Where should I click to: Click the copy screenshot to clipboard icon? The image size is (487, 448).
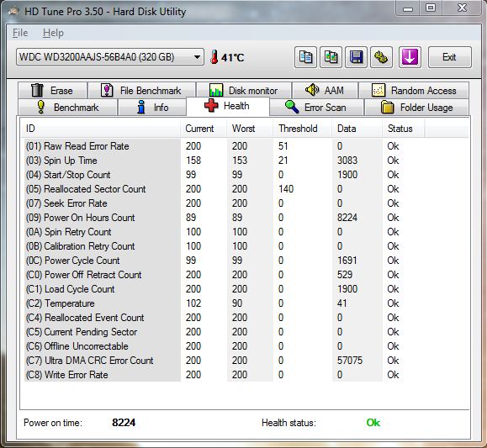(x=331, y=57)
